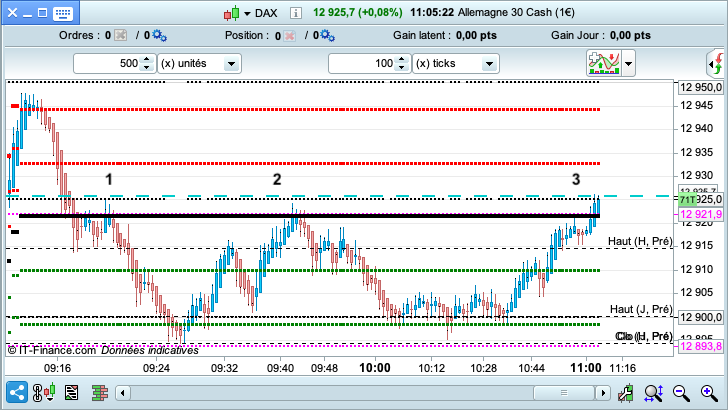Click the 12 950,0 price axis label
This screenshot has height=410, width=728.
point(701,87)
